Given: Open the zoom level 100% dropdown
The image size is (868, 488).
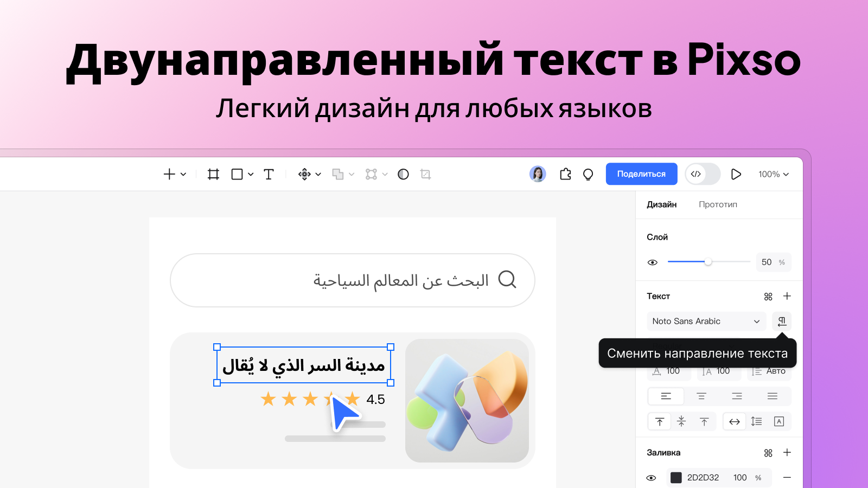Looking at the screenshot, I should 773,174.
